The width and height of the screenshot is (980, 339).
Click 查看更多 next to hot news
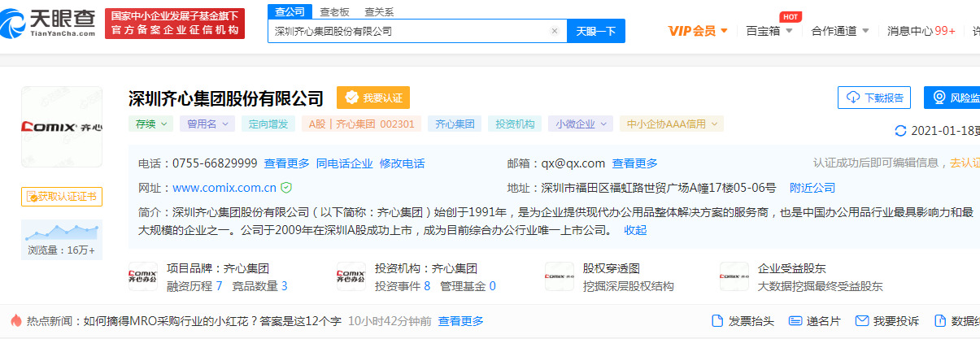tap(461, 321)
